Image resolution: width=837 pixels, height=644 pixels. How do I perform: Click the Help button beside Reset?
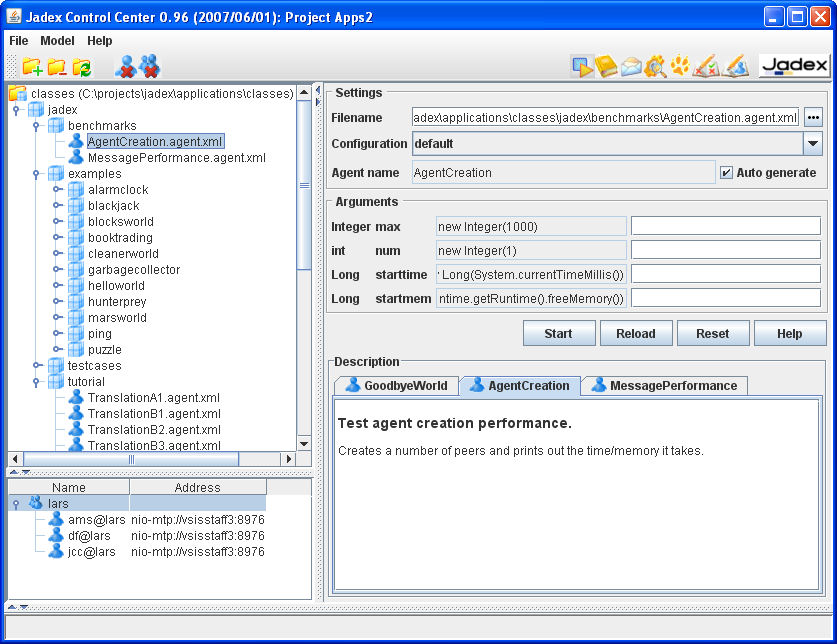[x=789, y=333]
